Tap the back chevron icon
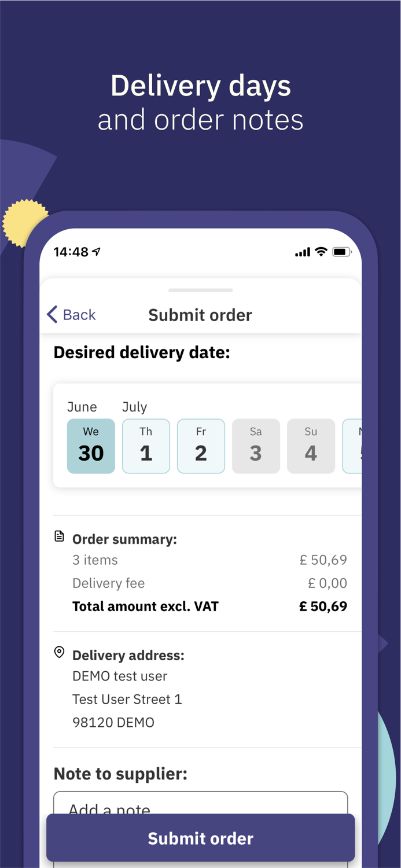Viewport: 401px width, 868px height. point(51,314)
